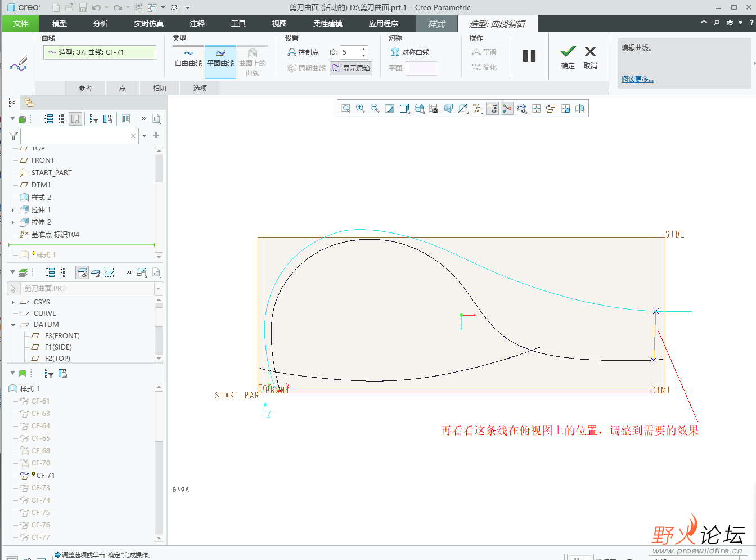
Task: Click curvature display icon in graphics toolbar
Action: (521, 108)
